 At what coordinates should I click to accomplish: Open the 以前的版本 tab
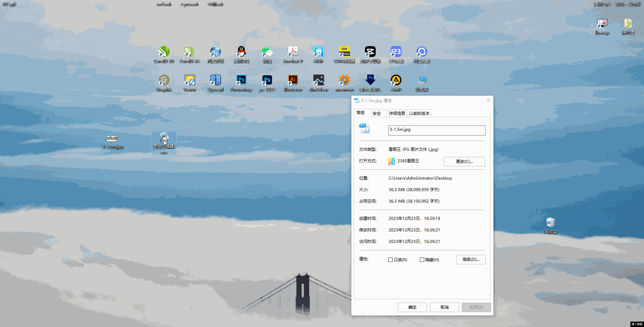coord(419,114)
